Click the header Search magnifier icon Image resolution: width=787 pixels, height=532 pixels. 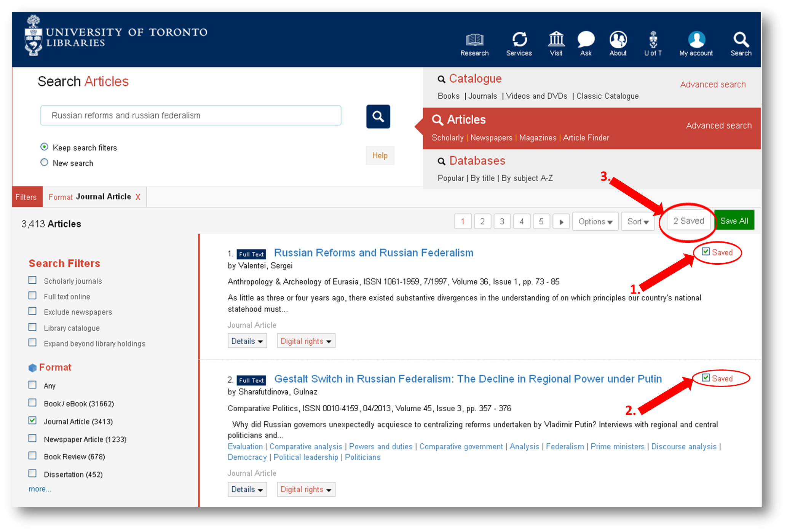click(741, 40)
